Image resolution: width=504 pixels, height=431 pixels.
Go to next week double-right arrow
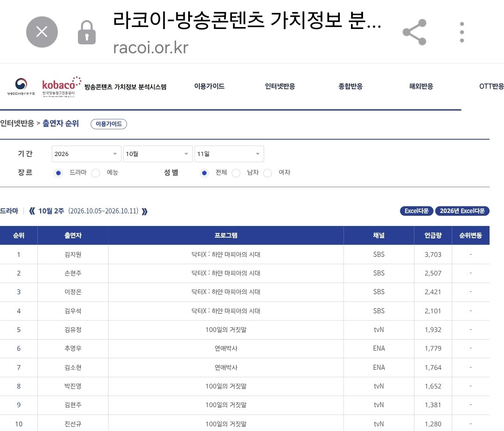145,212
